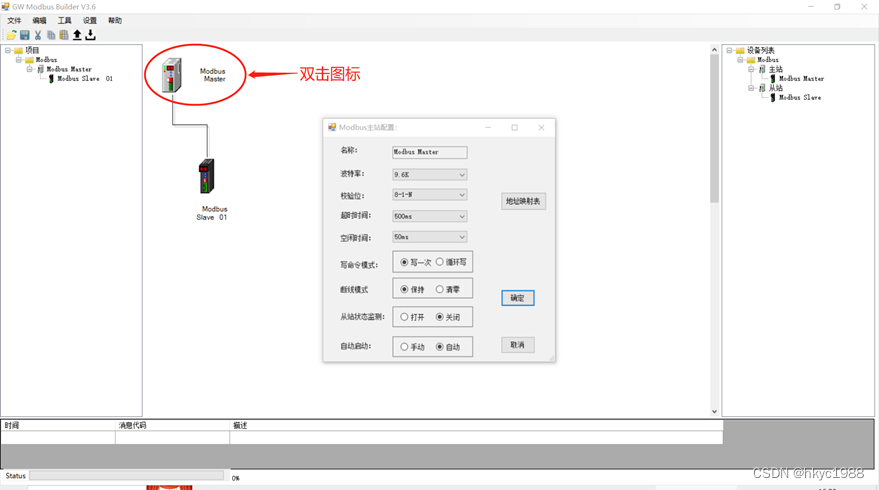Click the GW Modbus Builder title bar icon
879x490 pixels.
coord(6,7)
